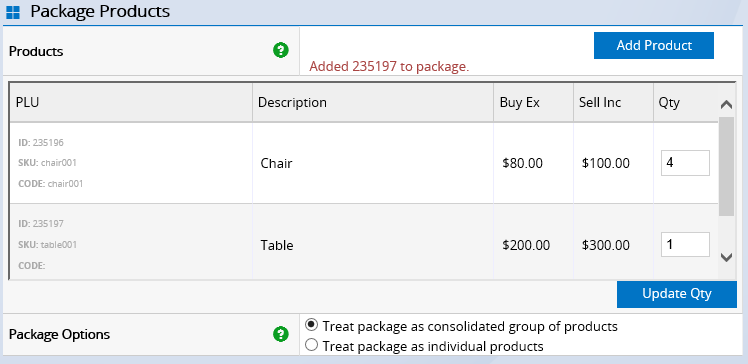Viewport: 748px width, 364px height.
Task: Click the Qty column header
Action: tap(686, 103)
